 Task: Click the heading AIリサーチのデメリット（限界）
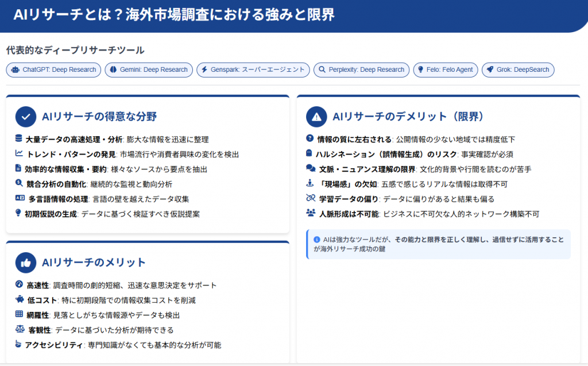(408, 117)
